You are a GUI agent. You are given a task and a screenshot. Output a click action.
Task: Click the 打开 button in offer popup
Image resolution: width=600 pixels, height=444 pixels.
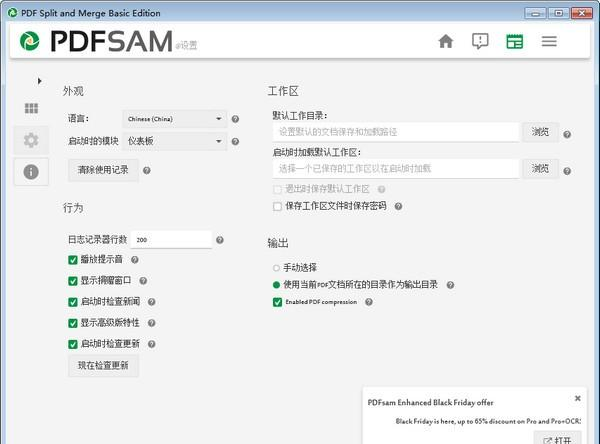point(558,439)
